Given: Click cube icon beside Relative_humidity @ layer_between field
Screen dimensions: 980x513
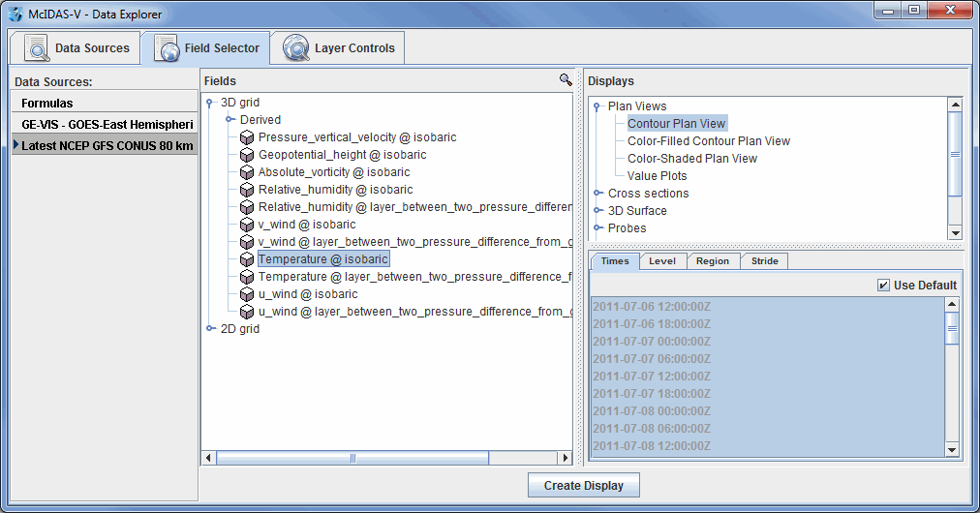Looking at the screenshot, I should 247,207.
